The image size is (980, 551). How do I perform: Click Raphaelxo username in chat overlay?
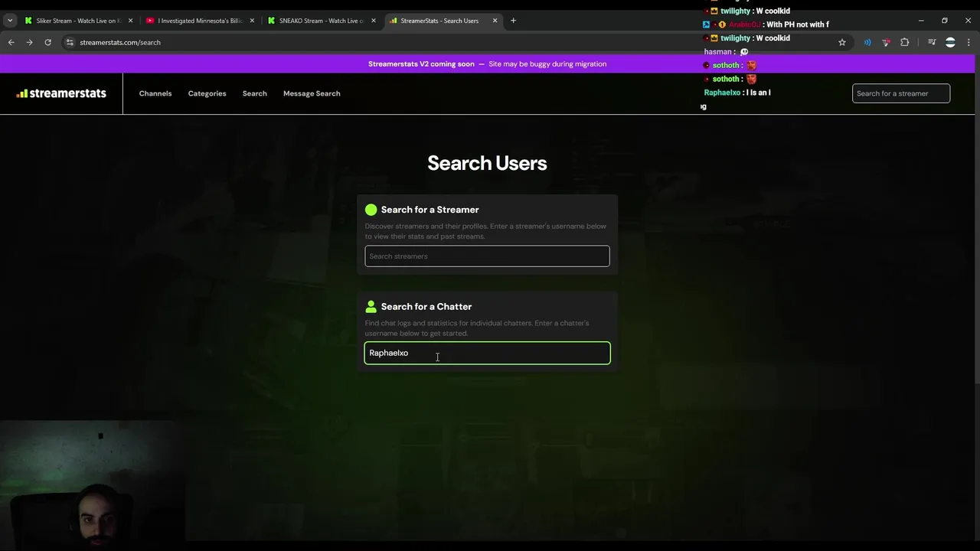pyautogui.click(x=722, y=93)
